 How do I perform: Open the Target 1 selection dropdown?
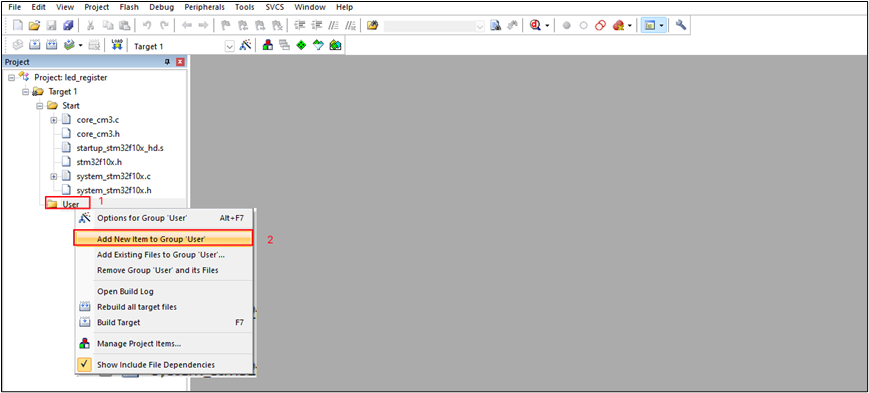(x=229, y=47)
